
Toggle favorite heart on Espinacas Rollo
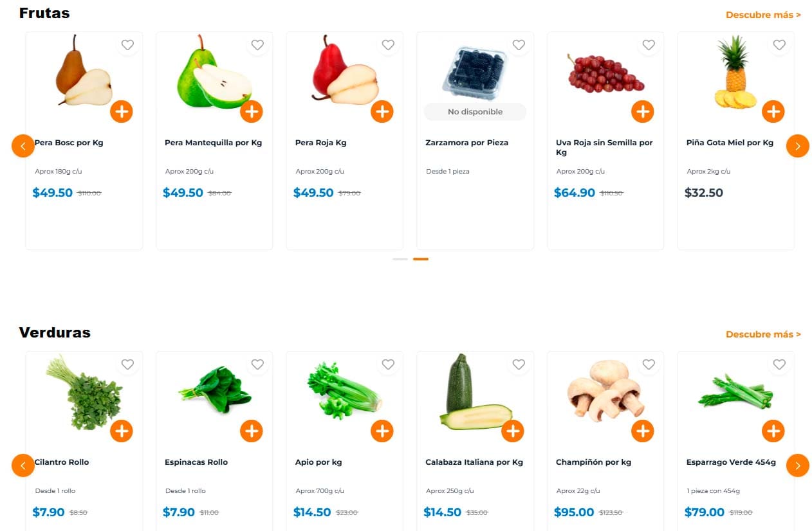pos(257,364)
